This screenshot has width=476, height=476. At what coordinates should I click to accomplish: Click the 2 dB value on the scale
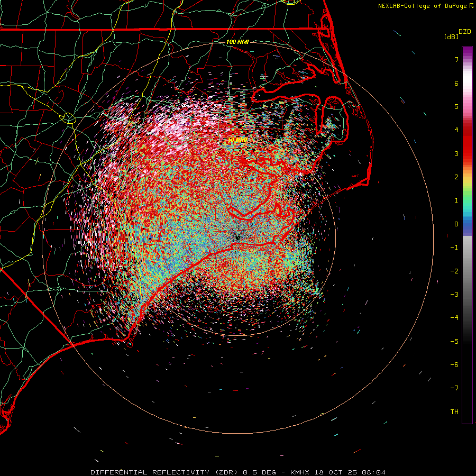[x=456, y=177]
